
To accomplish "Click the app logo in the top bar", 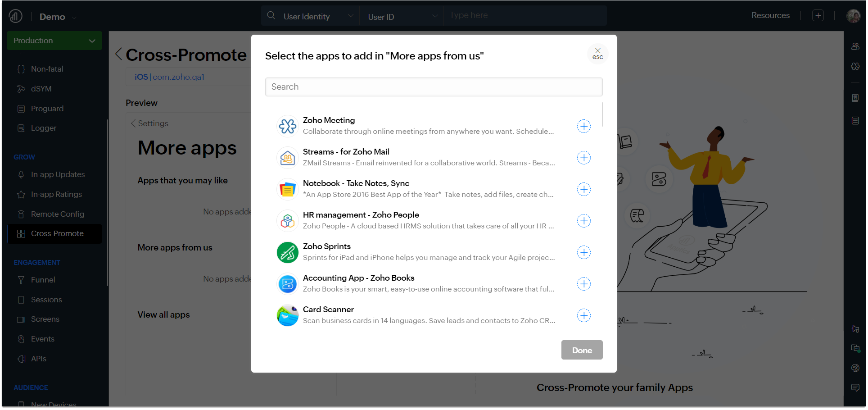I will 15,16.
